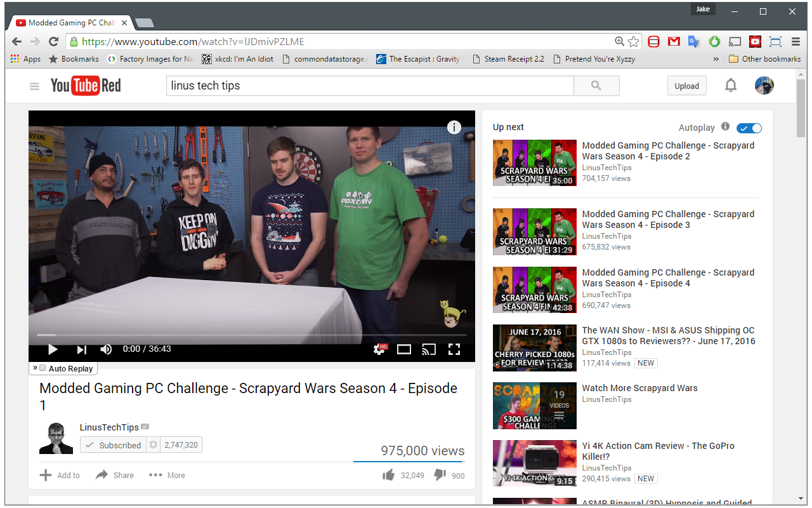Image resolution: width=812 pixels, height=508 pixels.
Task: Show hidden bookmarks chevron
Action: 716,59
